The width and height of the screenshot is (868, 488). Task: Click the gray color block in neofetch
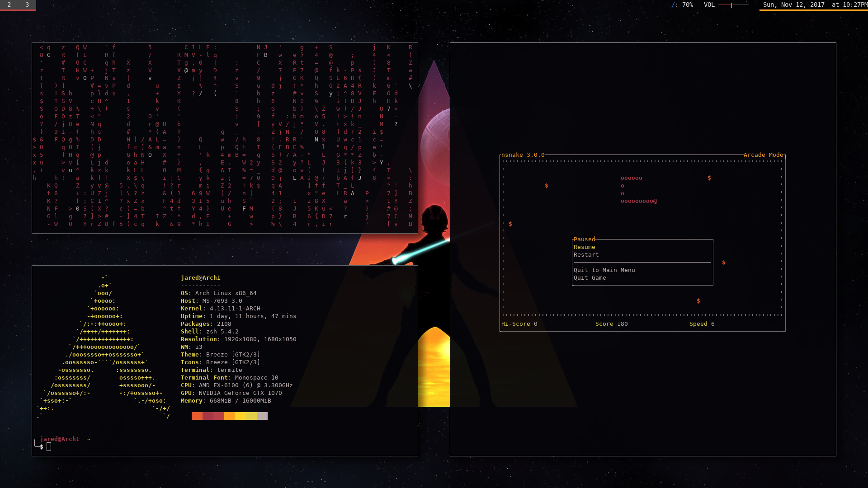pos(262,416)
